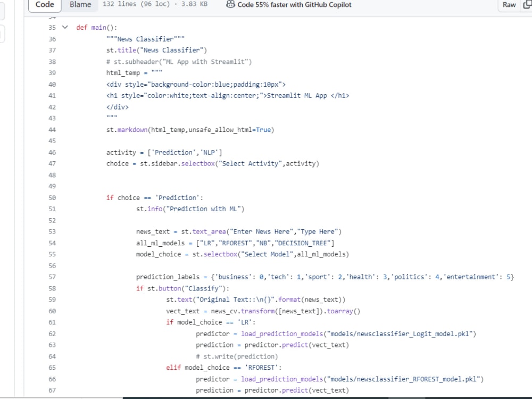Click the h1 Streamlit ML App line
532x399 pixels.
(228, 96)
